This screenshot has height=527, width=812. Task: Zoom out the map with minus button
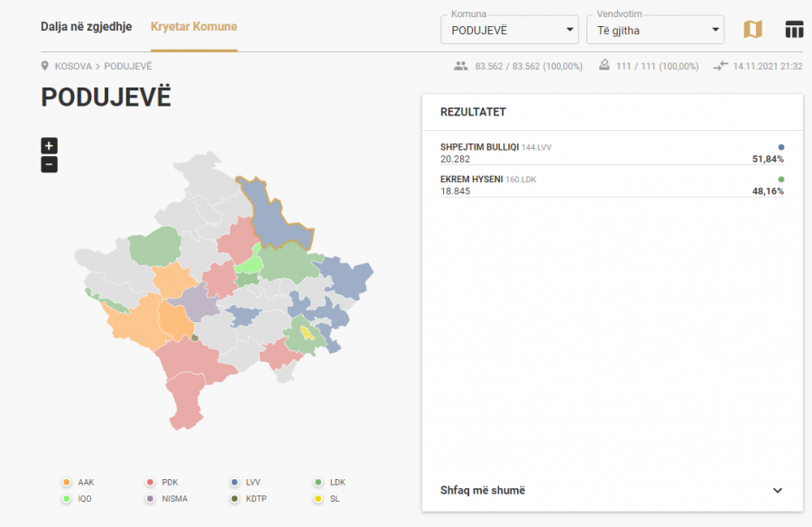50,165
